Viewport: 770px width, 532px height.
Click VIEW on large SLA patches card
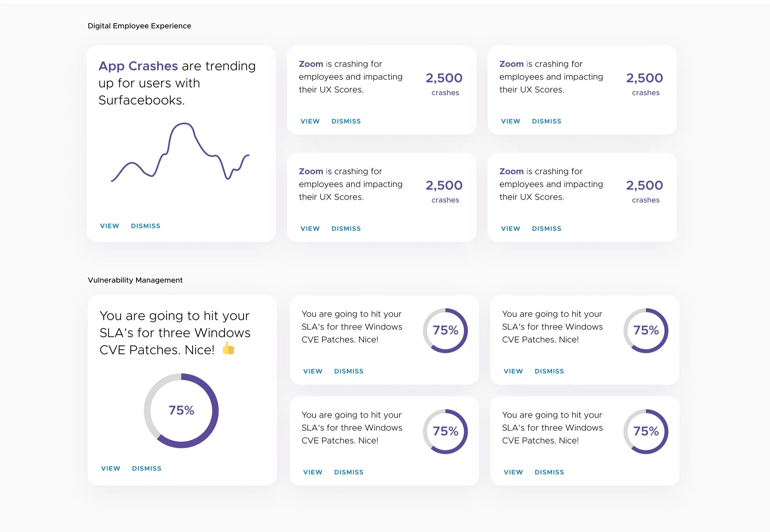pyautogui.click(x=111, y=468)
